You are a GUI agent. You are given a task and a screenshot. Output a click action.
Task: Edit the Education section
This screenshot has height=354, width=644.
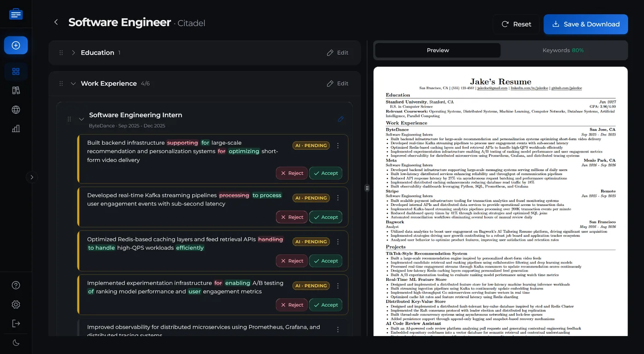tap(338, 53)
